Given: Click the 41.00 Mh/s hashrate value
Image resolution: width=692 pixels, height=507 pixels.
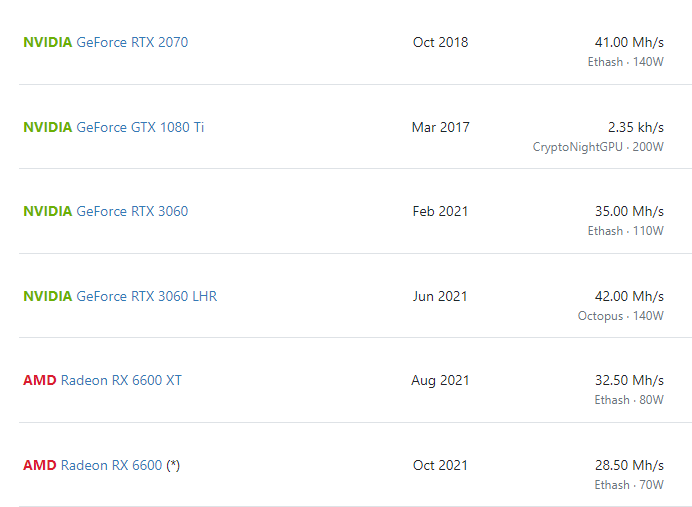Looking at the screenshot, I should pos(629,43).
